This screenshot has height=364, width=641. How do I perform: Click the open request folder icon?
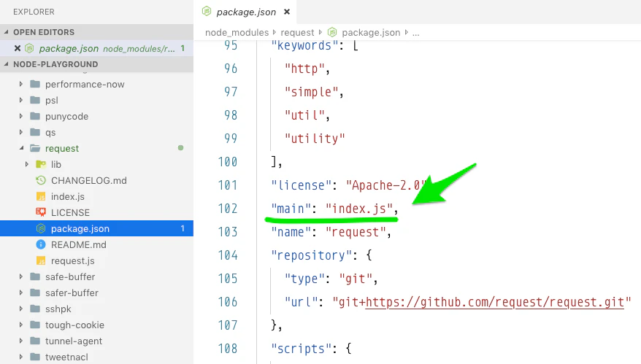[x=35, y=148]
